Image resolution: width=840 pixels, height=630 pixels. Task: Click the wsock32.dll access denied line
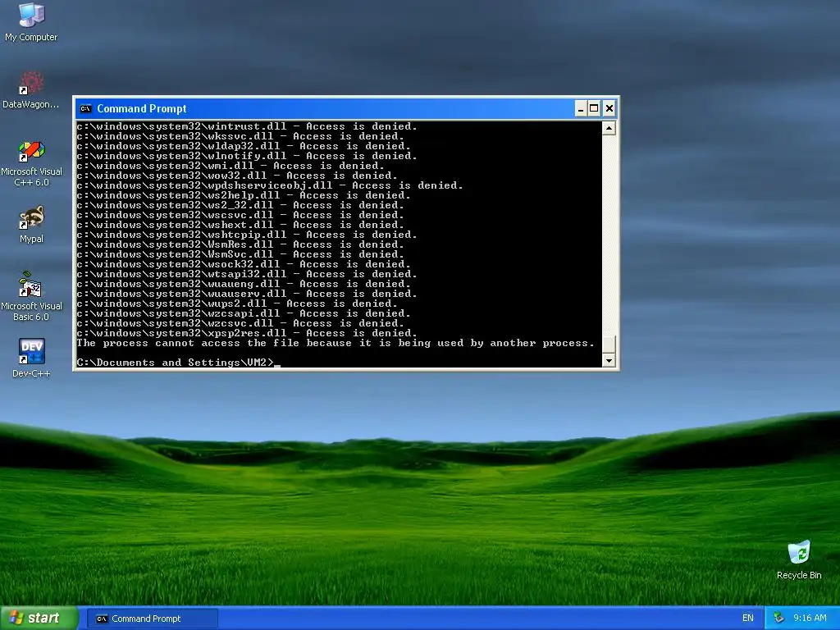tap(243, 264)
